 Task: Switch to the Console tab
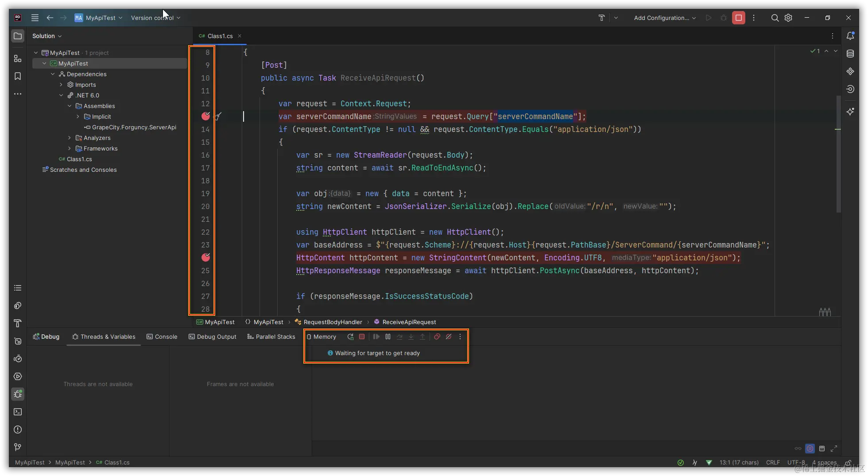162,337
